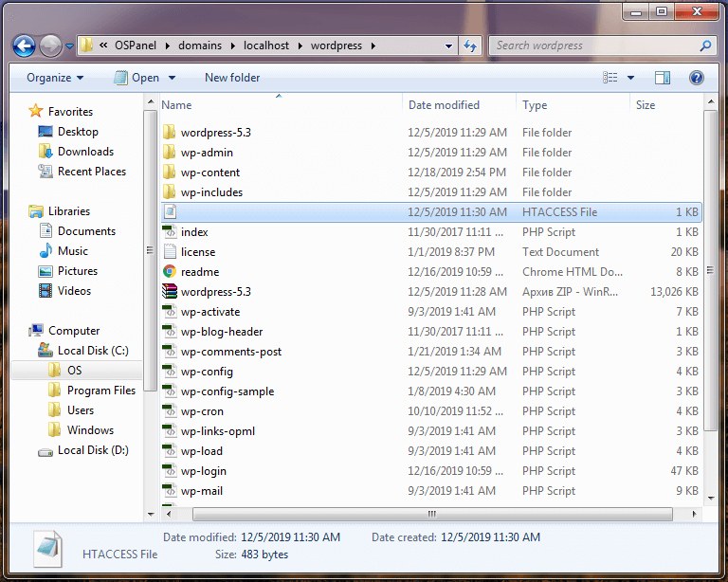Image resolution: width=728 pixels, height=582 pixels.
Task: Select the readme Chrome HTML icon
Action: [170, 271]
